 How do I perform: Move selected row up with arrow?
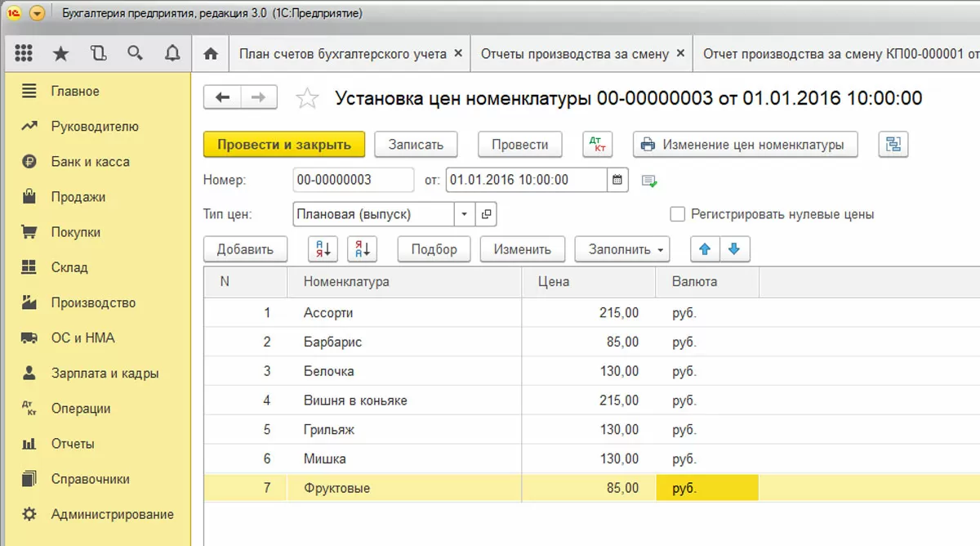coord(706,249)
